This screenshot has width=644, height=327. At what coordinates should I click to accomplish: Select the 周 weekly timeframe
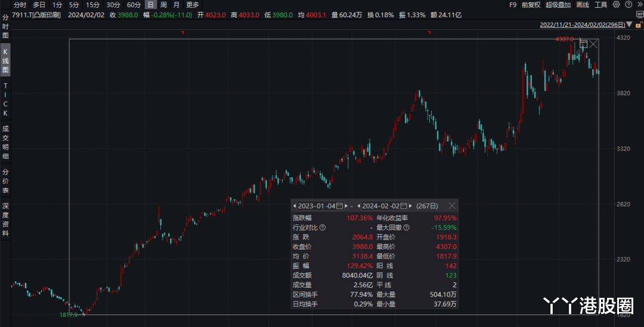[x=163, y=5]
